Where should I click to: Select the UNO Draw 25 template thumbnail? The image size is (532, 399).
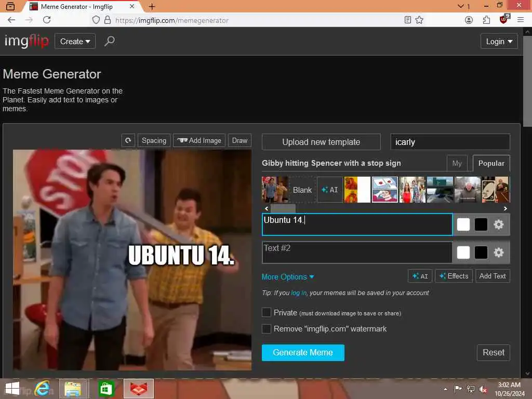click(x=495, y=189)
